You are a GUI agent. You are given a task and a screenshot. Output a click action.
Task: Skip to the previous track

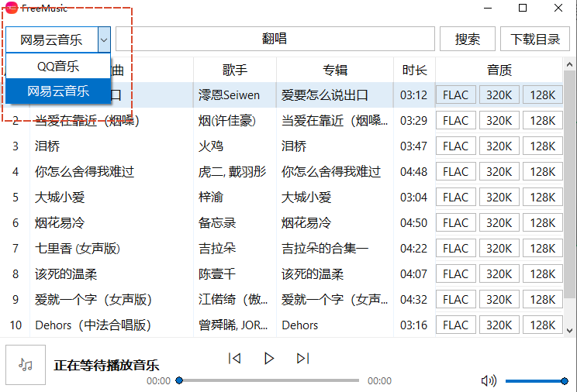(235, 358)
